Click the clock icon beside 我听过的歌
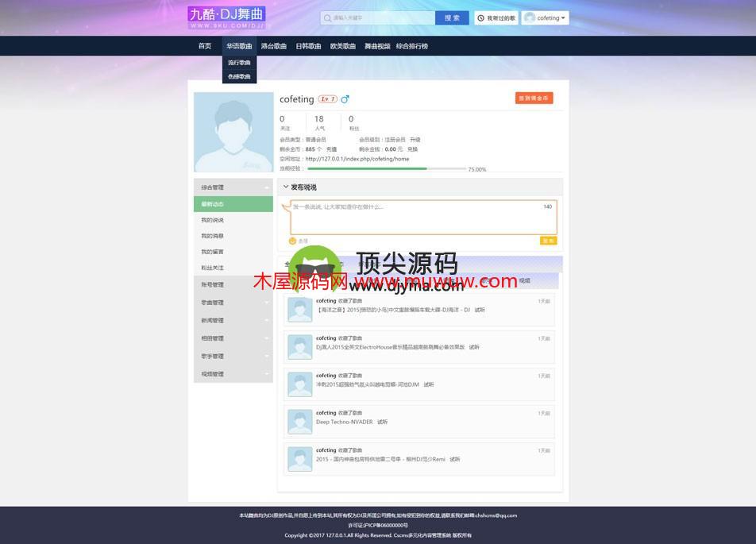Viewport: 756px width, 544px height. click(481, 17)
